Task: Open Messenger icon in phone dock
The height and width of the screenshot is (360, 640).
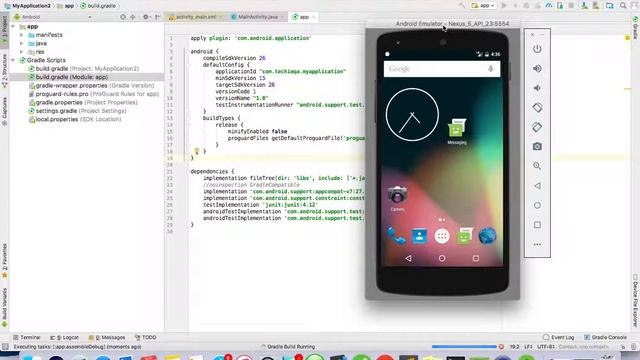Action: click(x=464, y=236)
